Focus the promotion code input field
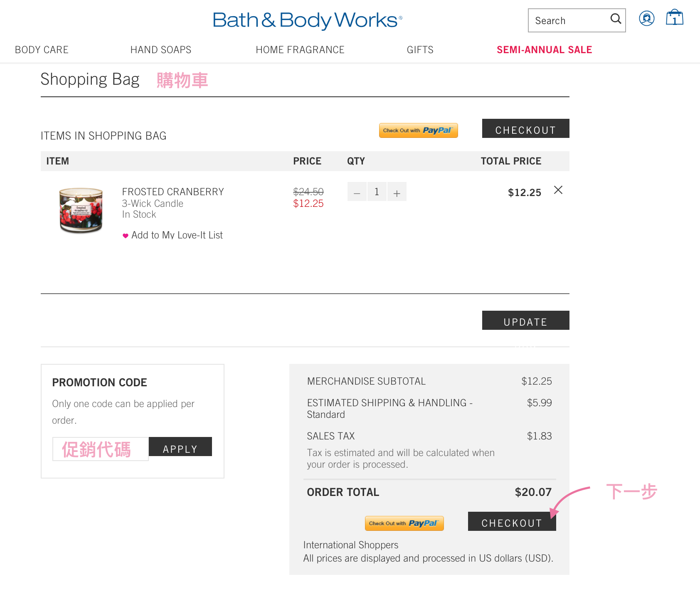 (x=100, y=449)
